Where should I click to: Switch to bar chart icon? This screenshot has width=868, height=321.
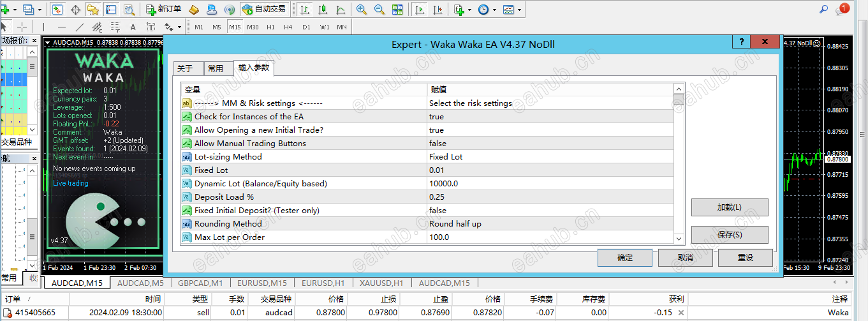[305, 10]
